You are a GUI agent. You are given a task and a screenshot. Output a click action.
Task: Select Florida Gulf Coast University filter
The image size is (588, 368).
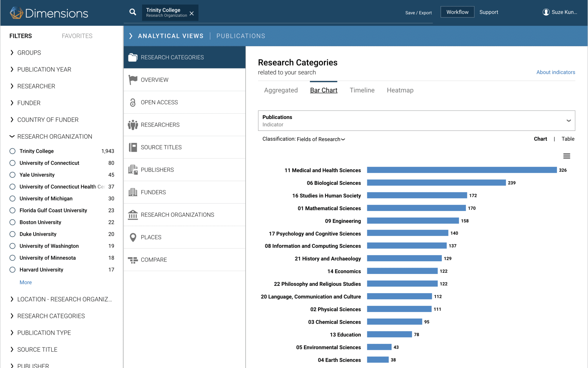(x=12, y=210)
